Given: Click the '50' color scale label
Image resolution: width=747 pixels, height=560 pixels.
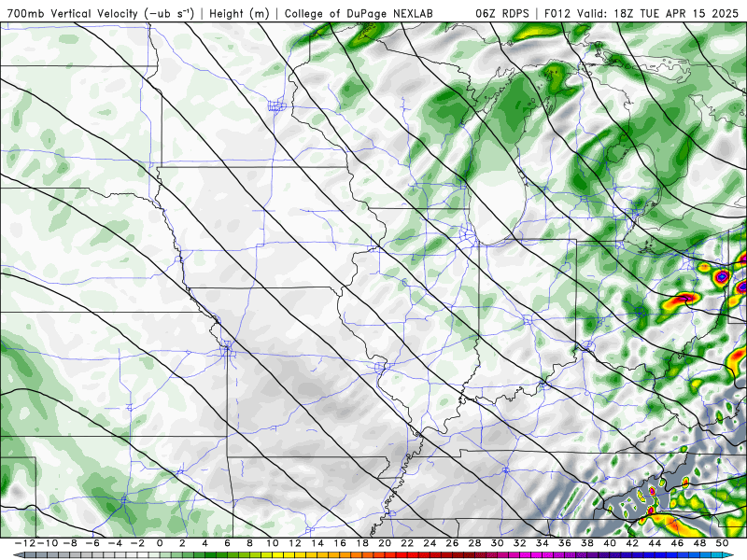Looking at the screenshot, I should pyautogui.click(x=722, y=543).
